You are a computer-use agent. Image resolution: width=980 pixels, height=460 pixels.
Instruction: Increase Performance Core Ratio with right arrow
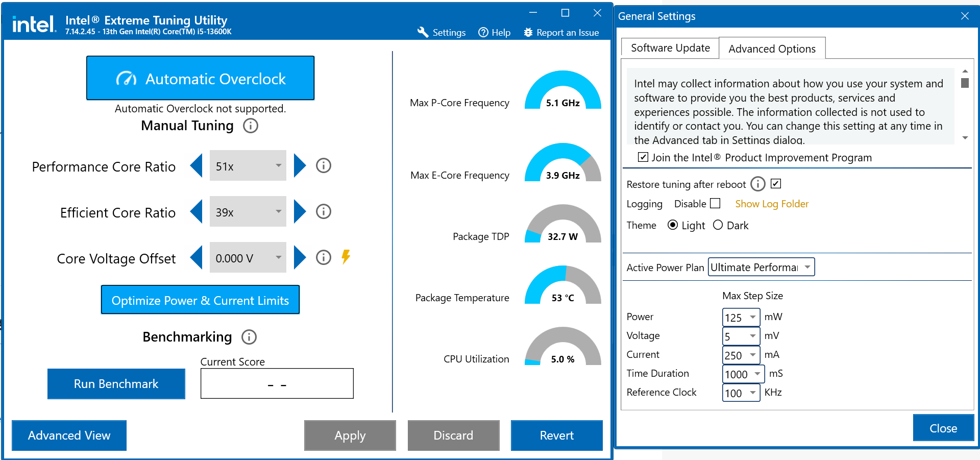click(300, 165)
